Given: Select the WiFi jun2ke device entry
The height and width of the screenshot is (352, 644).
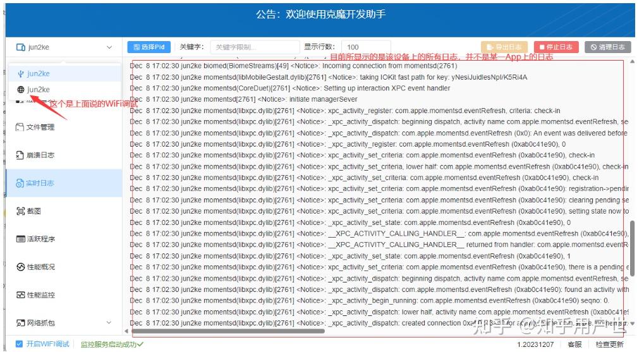Looking at the screenshot, I should (x=65, y=90).
